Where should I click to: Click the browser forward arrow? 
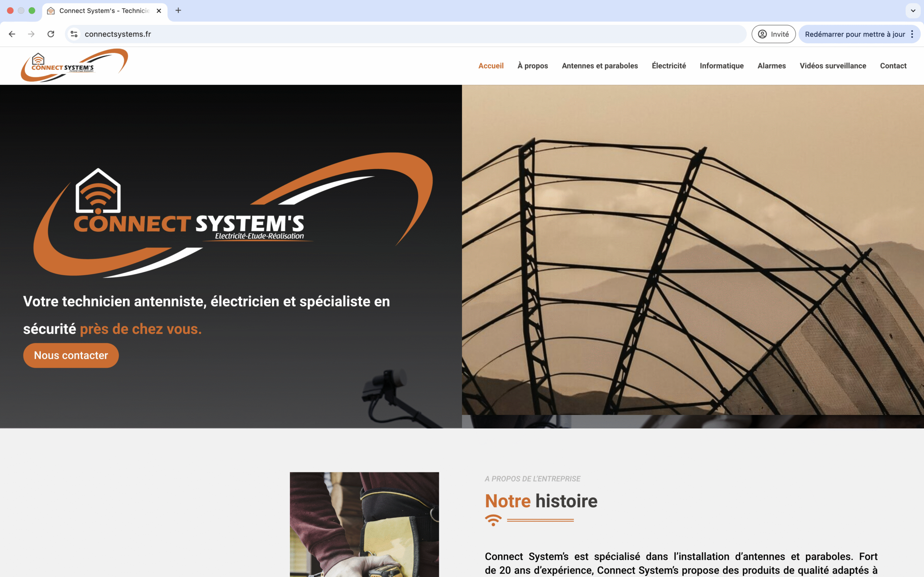[x=31, y=34]
